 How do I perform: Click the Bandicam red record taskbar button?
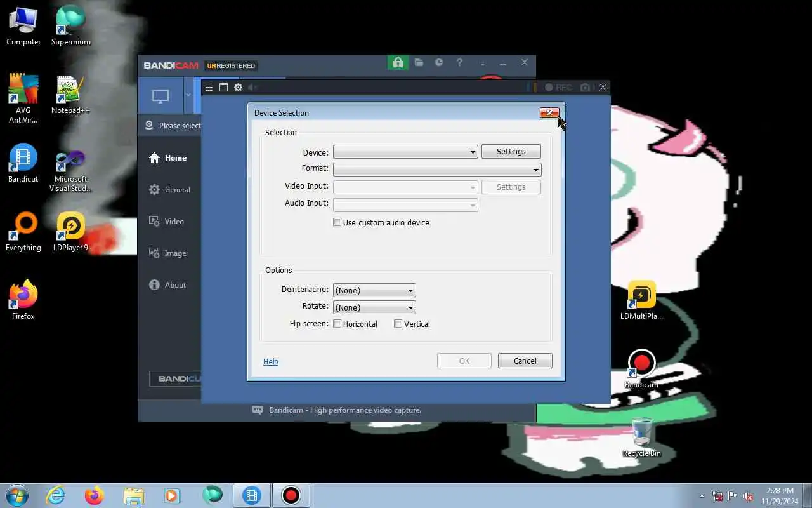pos(291,495)
